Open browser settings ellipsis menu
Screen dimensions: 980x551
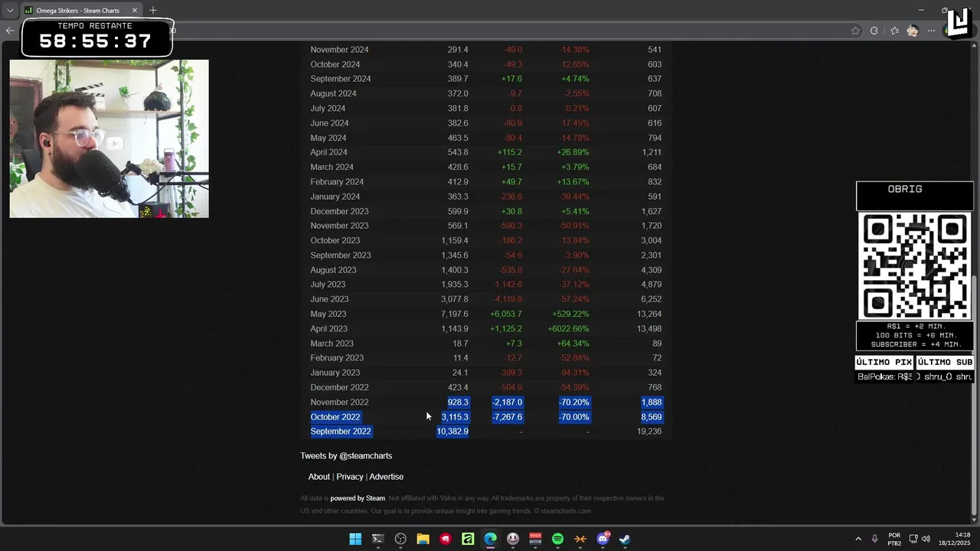[931, 31]
